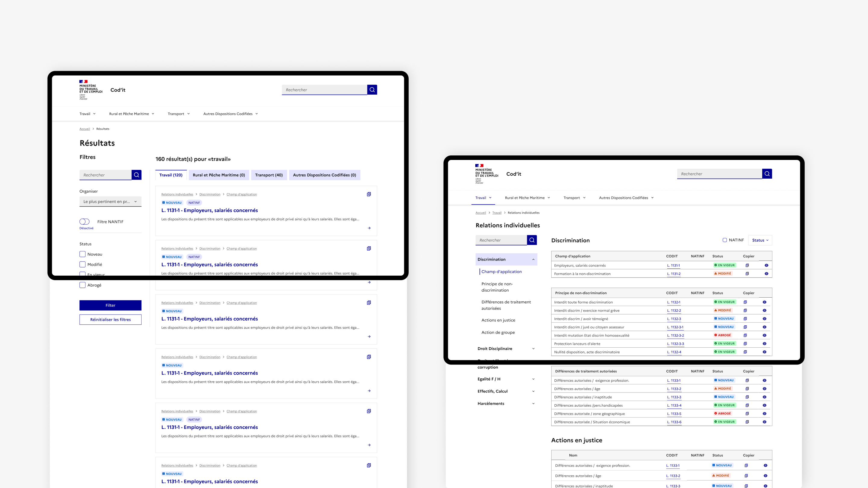The height and width of the screenshot is (488, 868).
Task: View the Employeurs, salariés concernés row with the eye icon
Action: coord(766,265)
